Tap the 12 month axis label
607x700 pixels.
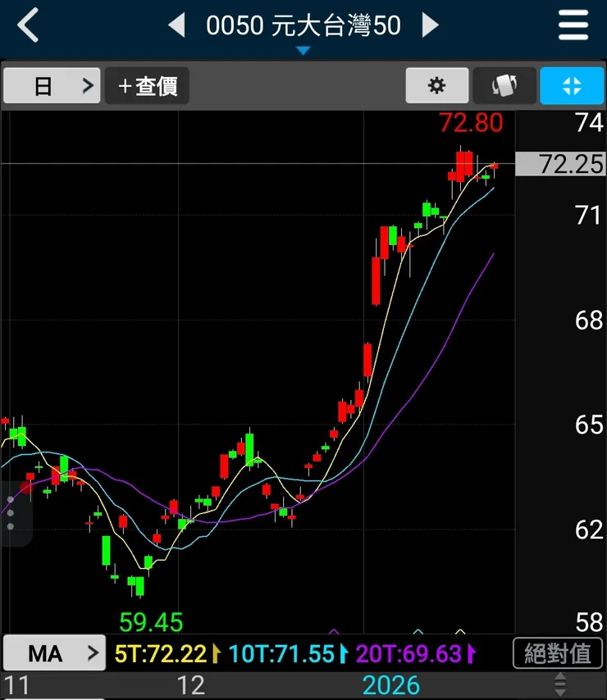click(191, 685)
